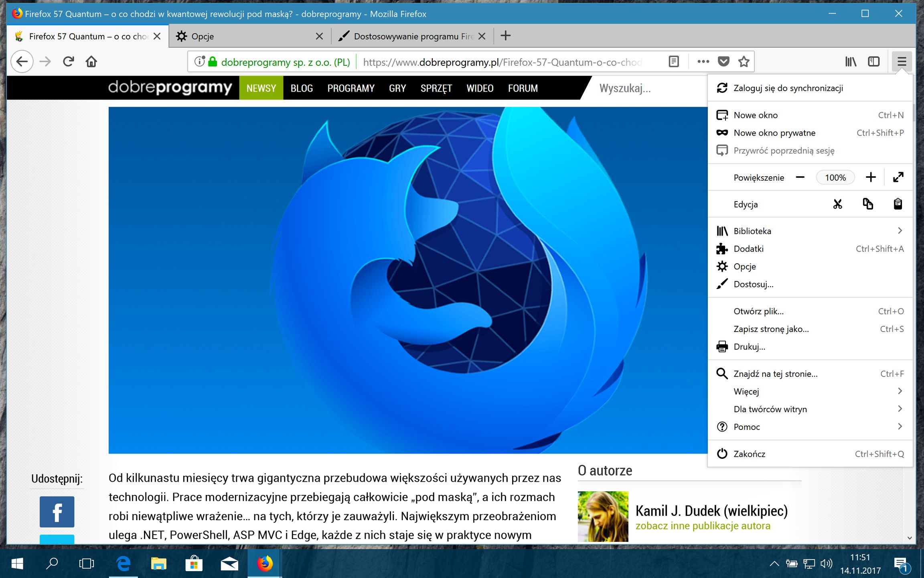Save page to Pocket icon
924x578 pixels.
(723, 61)
